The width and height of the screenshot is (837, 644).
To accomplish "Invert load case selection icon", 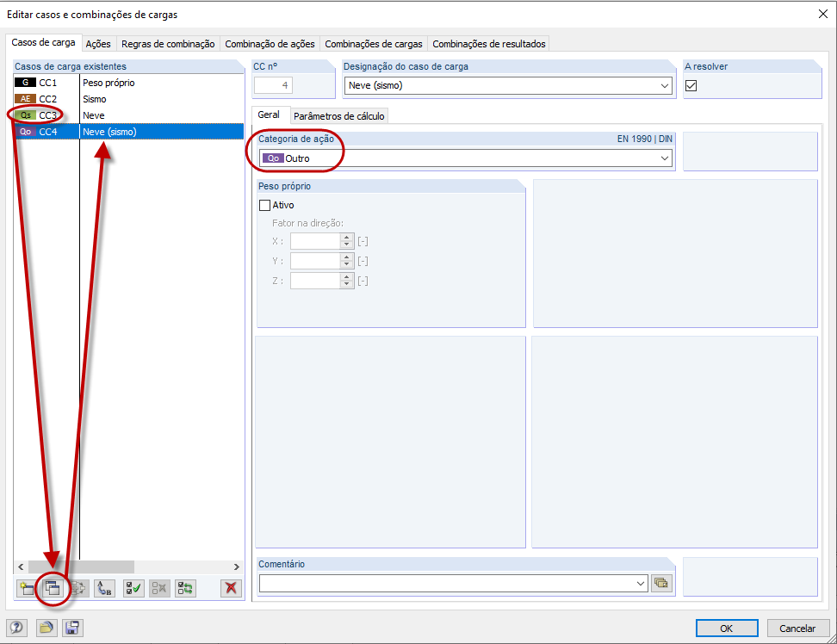I will click(x=185, y=589).
